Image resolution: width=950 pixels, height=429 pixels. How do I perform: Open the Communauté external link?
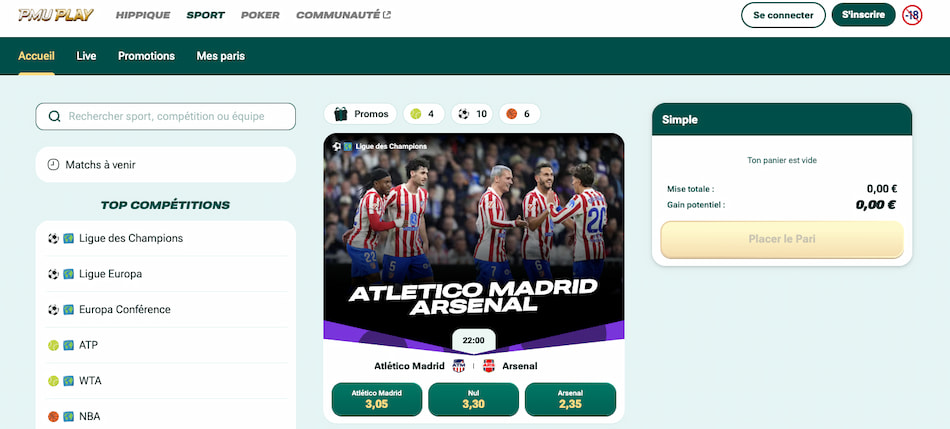344,15
